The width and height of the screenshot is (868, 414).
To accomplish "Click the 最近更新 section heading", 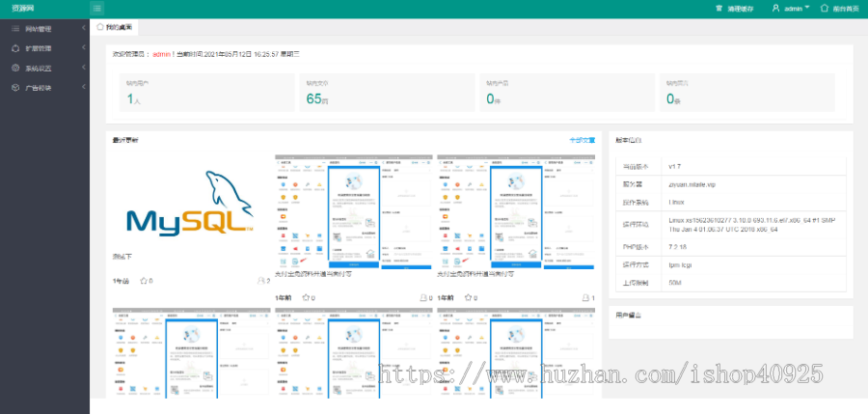I will click(x=125, y=140).
